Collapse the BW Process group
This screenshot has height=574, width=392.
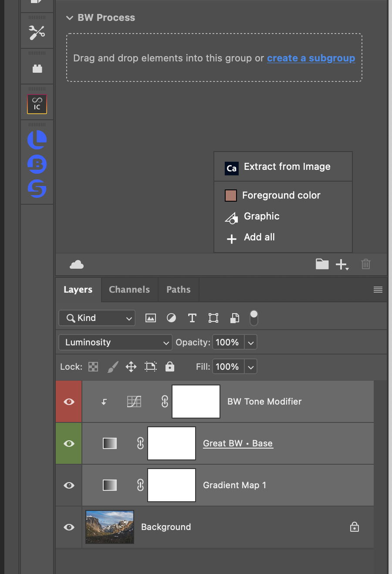click(x=69, y=18)
